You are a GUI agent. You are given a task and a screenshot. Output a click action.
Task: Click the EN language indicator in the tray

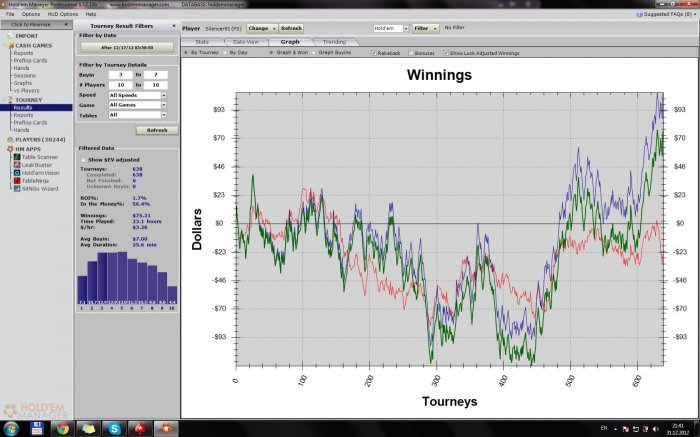pos(604,428)
